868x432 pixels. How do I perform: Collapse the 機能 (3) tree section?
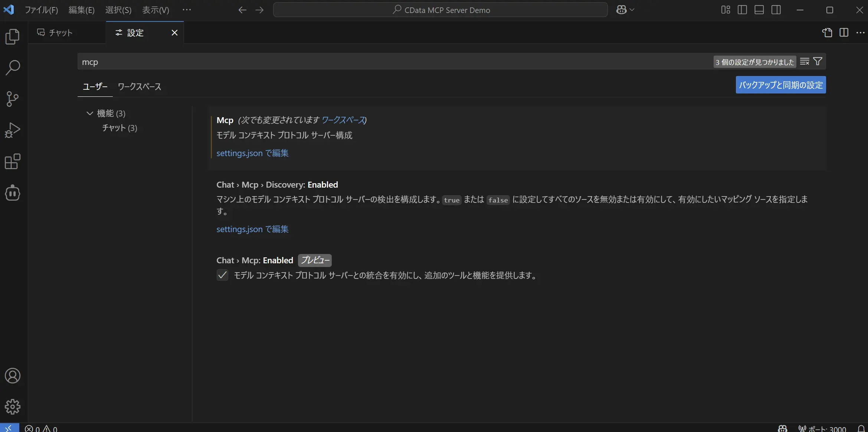tap(89, 113)
